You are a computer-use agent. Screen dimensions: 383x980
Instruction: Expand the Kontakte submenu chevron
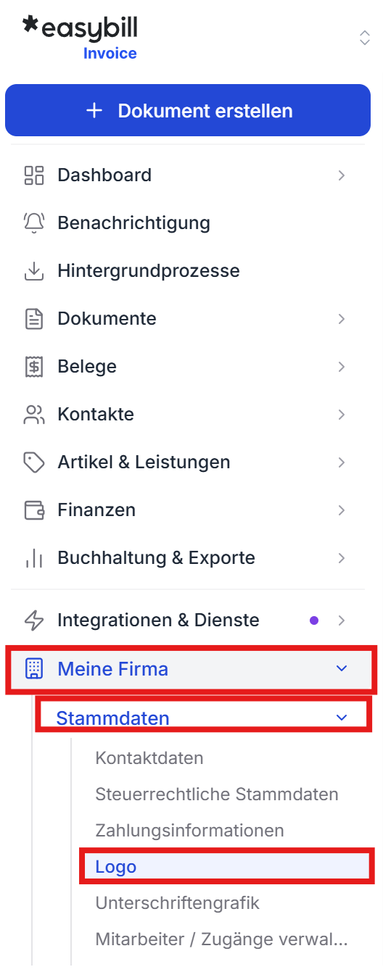pyautogui.click(x=342, y=415)
